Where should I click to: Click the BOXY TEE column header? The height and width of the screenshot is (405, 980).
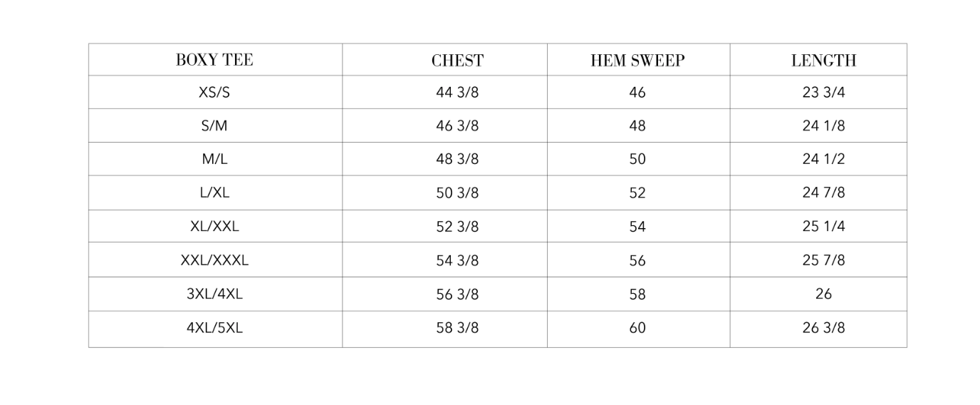[x=214, y=60]
